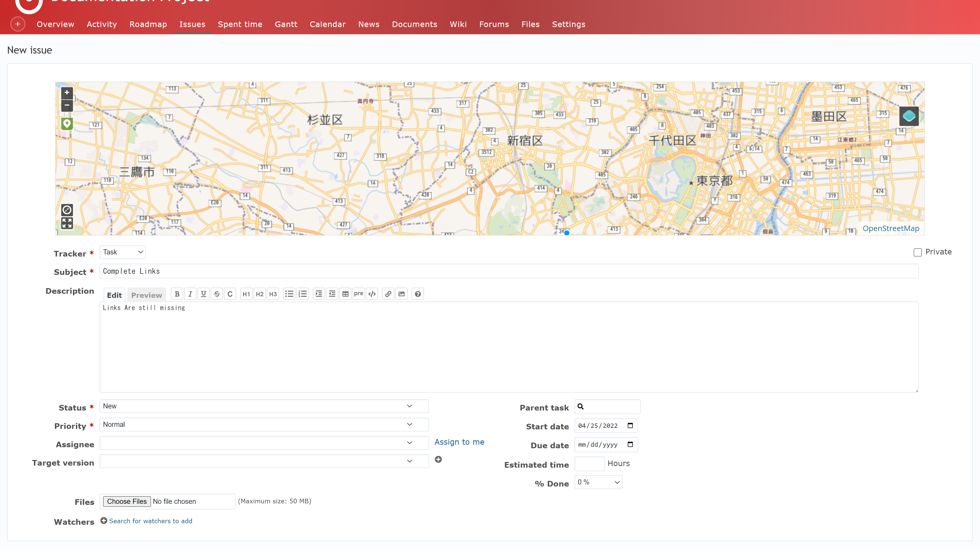
Task: Toggle the map fullscreen view
Action: point(67,223)
